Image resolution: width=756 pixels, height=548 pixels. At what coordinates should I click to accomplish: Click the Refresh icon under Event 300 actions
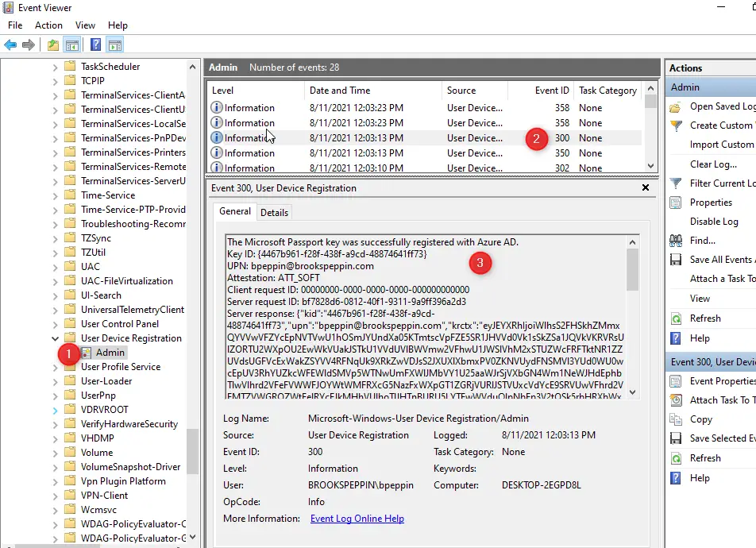point(676,458)
